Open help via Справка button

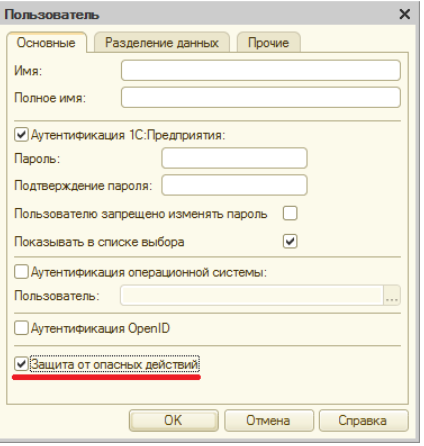(363, 420)
